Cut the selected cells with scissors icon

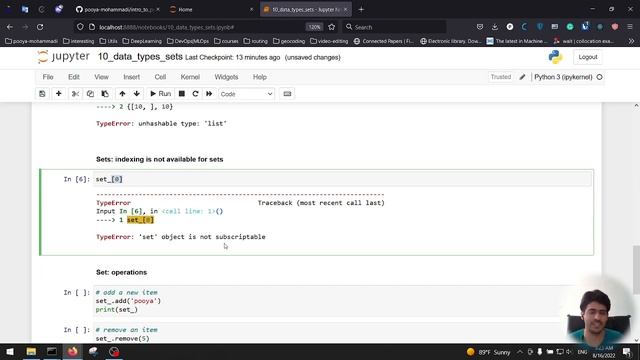click(75, 94)
